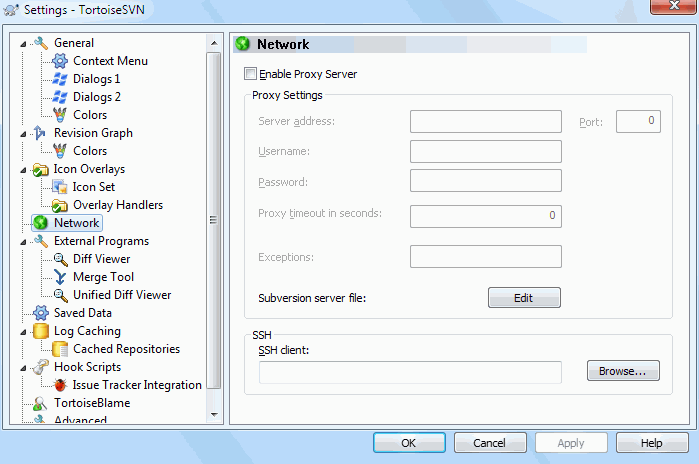Click the OK button
The image size is (699, 464).
(409, 443)
